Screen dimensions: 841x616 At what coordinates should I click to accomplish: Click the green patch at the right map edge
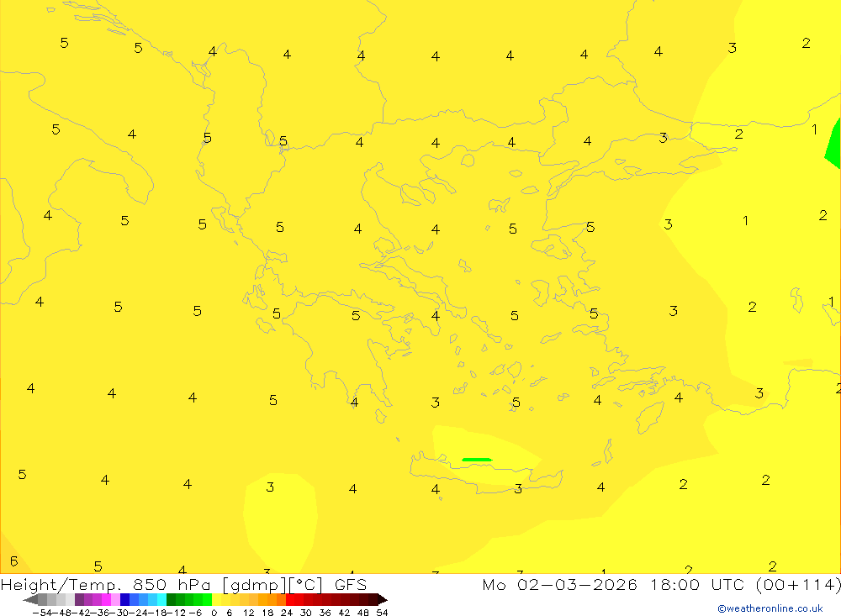833,144
